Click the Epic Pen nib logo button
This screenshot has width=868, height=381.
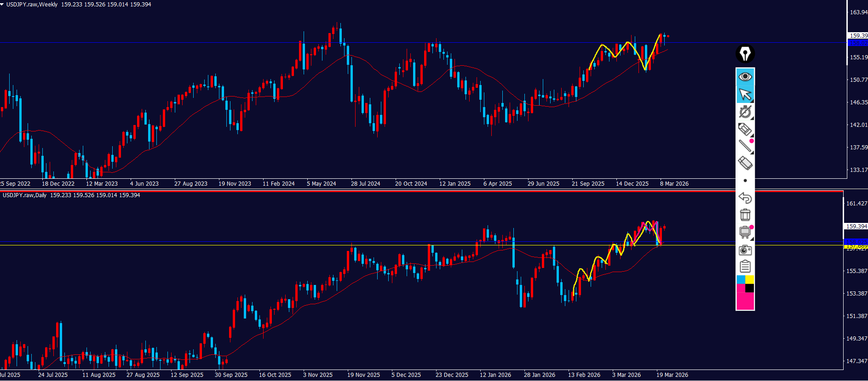(745, 54)
